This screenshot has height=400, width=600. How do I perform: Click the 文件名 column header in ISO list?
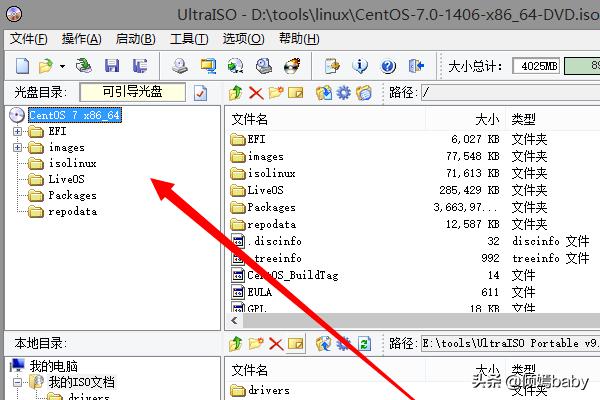[249, 119]
